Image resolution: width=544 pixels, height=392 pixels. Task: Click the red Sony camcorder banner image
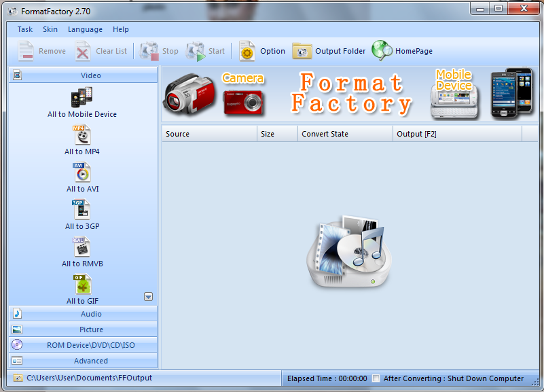coord(189,94)
